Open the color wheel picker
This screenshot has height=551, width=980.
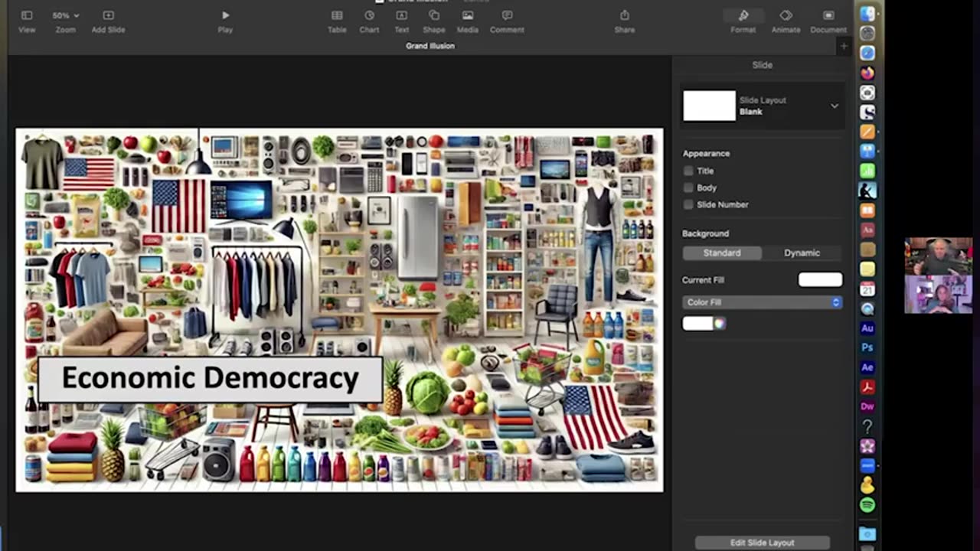(720, 324)
